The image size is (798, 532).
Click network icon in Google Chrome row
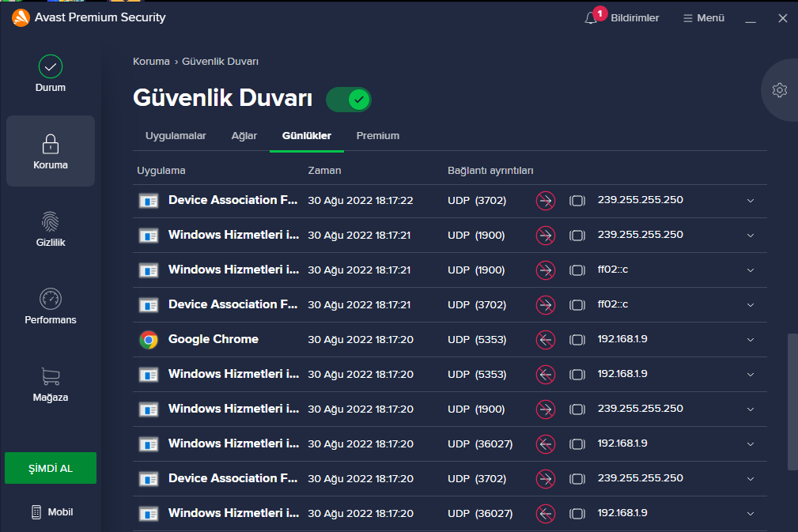577,340
